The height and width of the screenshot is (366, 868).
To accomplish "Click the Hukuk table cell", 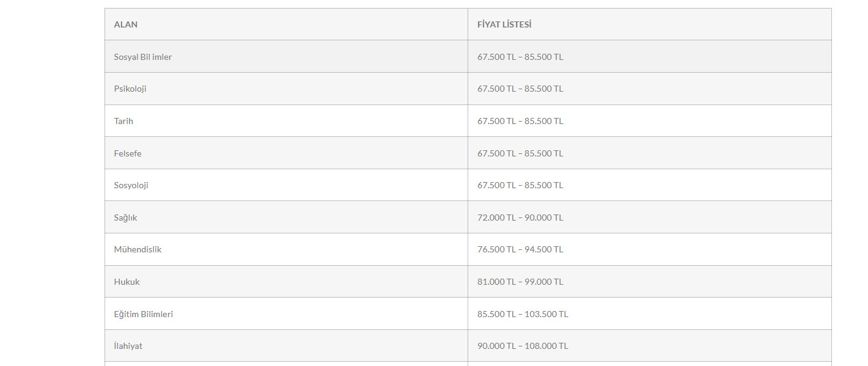I will (286, 282).
